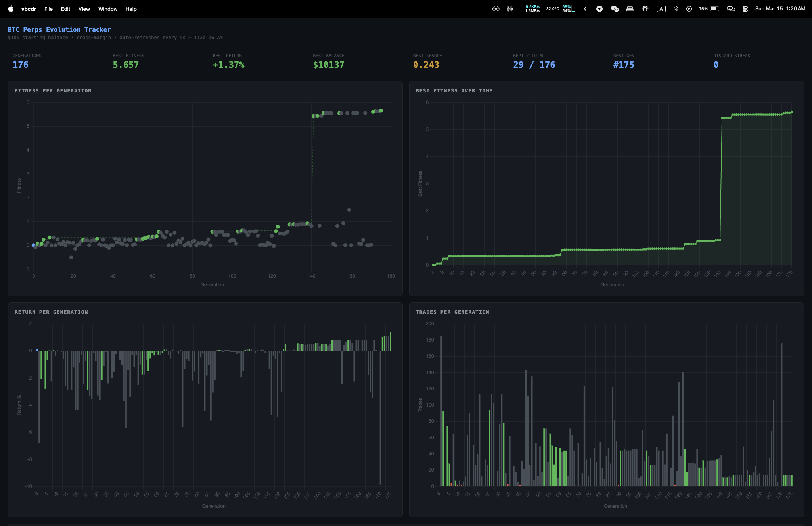Open the View menu
The height and width of the screenshot is (526, 812).
tap(84, 9)
